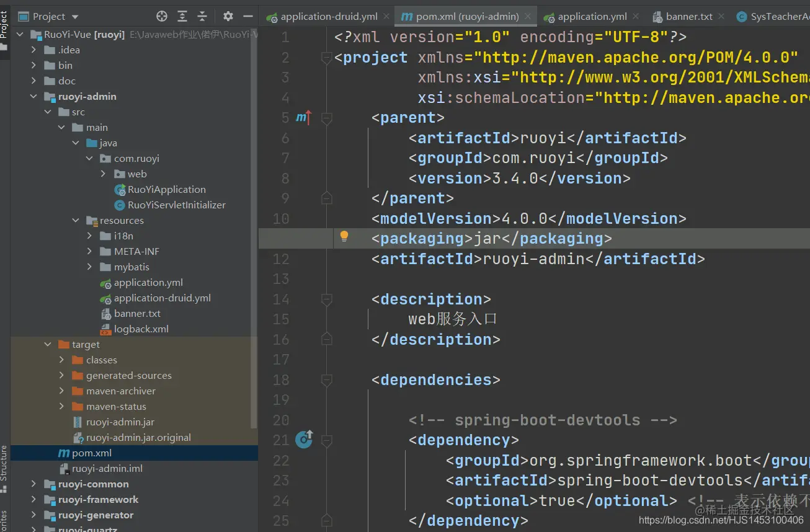This screenshot has height=532, width=810.
Task: Expand the ruoyi-framework module
Action: click(x=34, y=500)
